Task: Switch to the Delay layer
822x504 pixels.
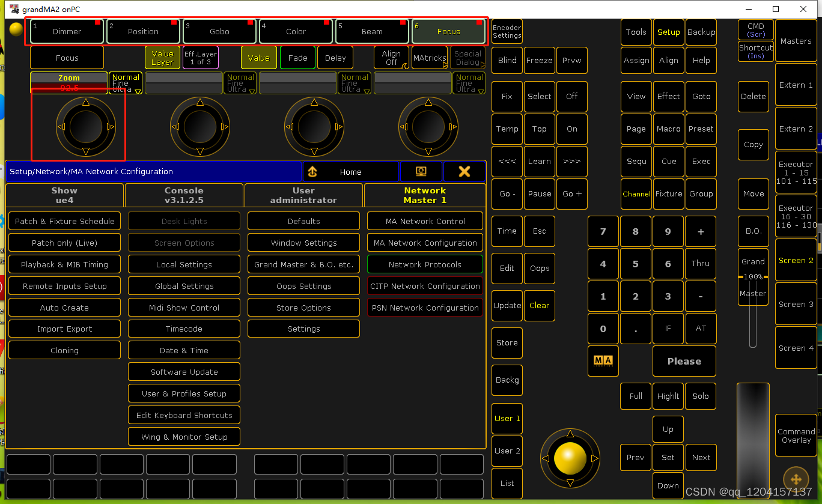Action: [335, 58]
